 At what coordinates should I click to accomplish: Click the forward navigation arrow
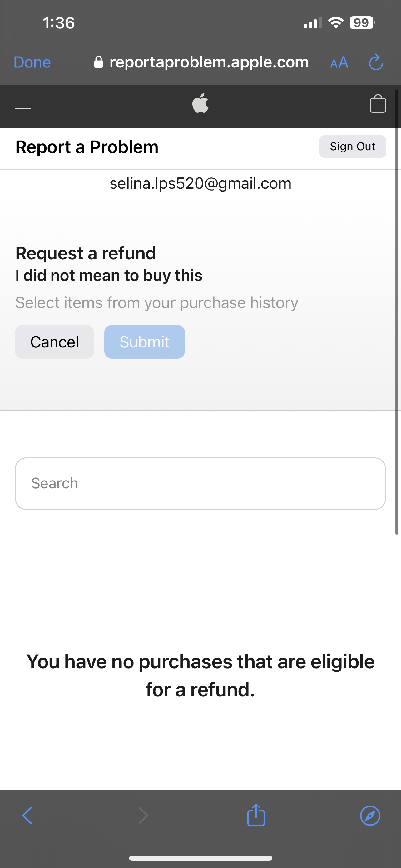click(x=143, y=816)
